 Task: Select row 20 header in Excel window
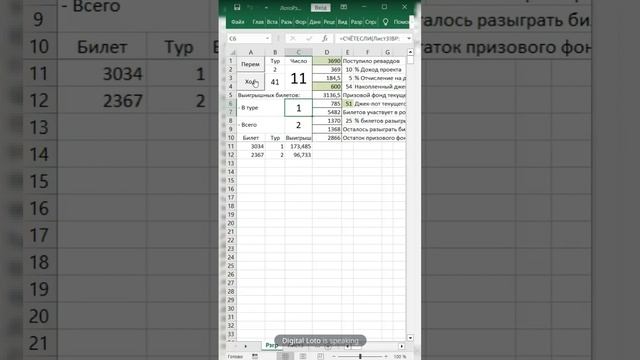click(x=231, y=223)
